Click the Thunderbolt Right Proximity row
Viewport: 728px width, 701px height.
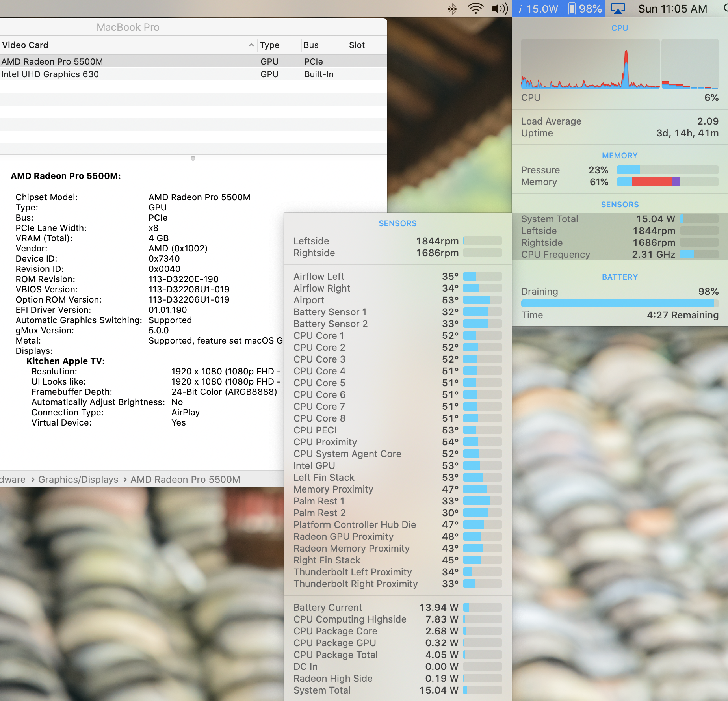pos(397,584)
